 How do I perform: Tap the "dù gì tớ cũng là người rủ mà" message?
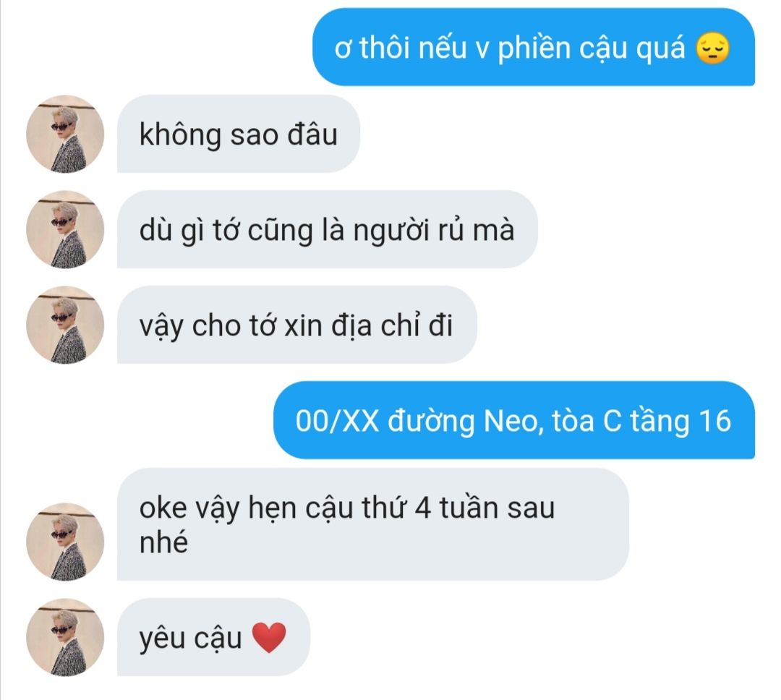328,230
